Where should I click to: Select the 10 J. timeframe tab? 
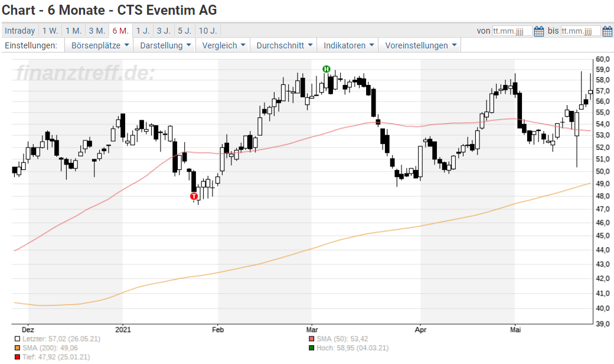tap(208, 31)
